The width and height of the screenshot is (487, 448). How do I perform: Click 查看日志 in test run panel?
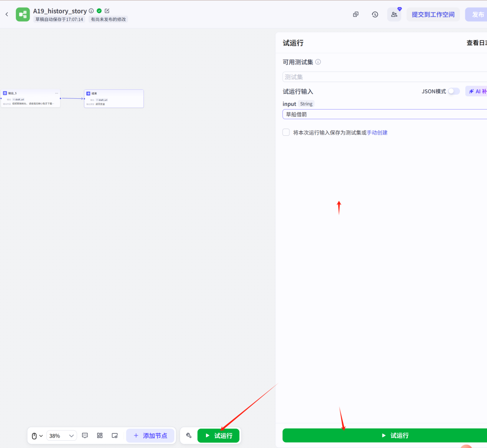(x=477, y=43)
